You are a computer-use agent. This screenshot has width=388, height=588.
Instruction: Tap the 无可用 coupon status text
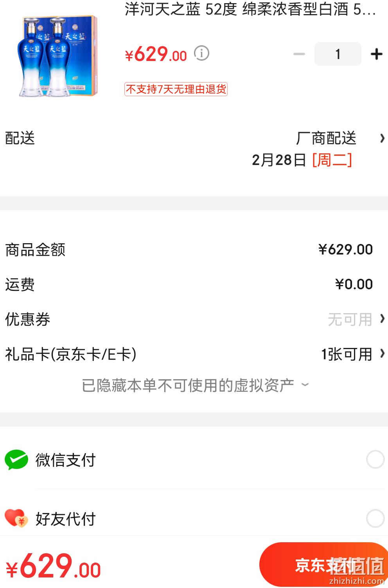coord(350,319)
